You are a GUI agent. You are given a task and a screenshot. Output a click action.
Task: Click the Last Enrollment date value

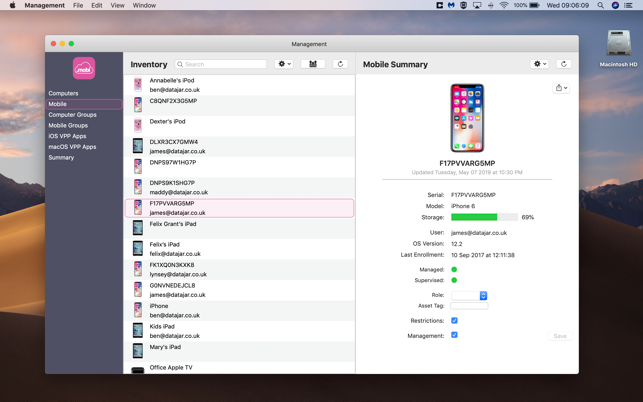[483, 255]
